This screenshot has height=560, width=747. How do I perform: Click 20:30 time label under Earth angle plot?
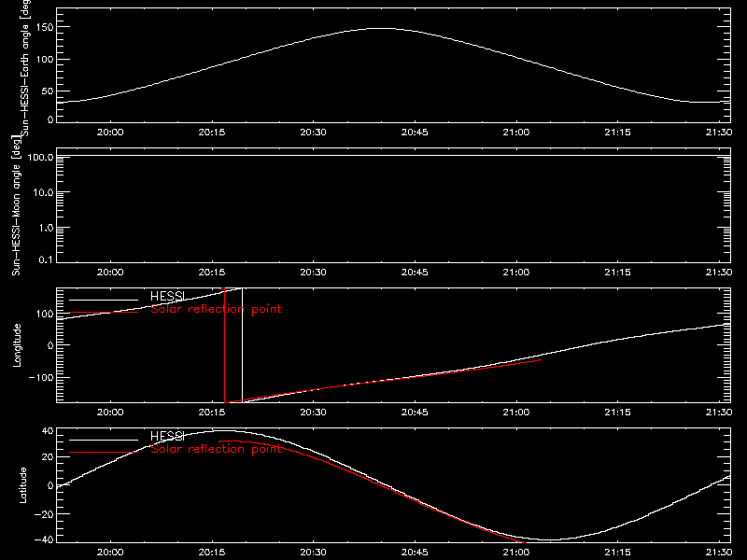[x=313, y=132]
